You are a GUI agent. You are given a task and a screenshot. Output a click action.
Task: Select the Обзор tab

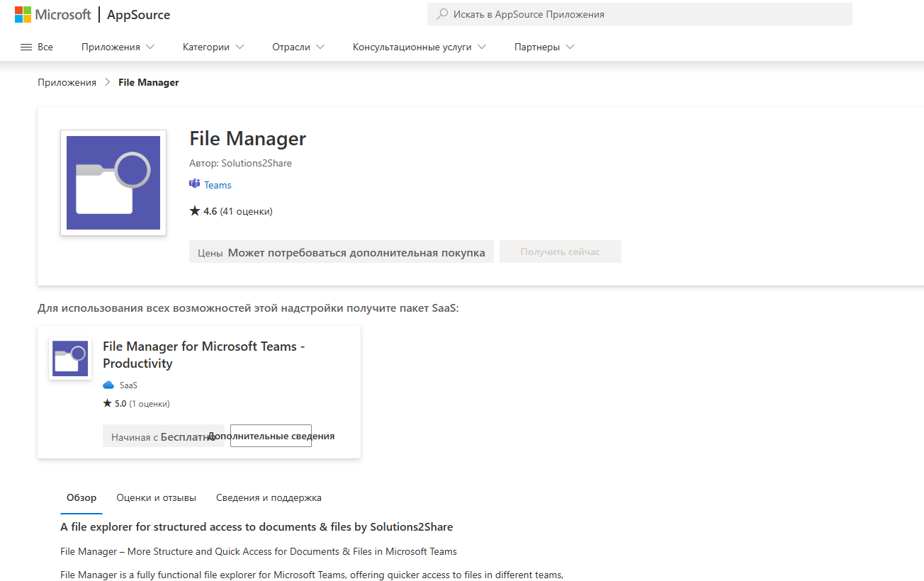pos(81,498)
